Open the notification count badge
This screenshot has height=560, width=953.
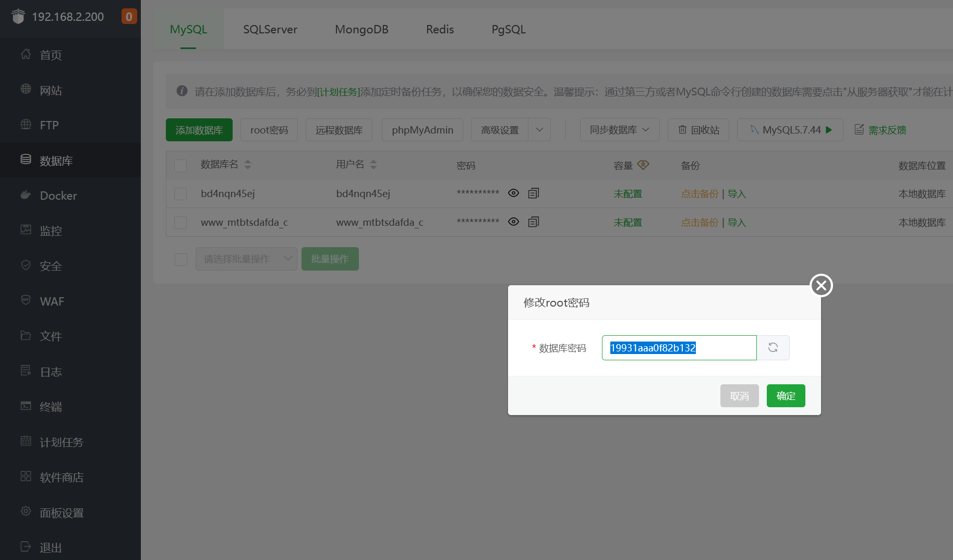pyautogui.click(x=129, y=17)
